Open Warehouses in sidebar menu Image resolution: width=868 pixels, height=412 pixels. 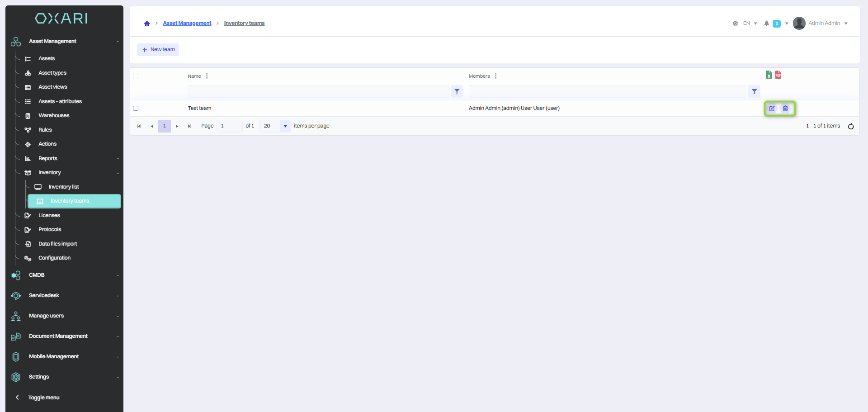54,116
